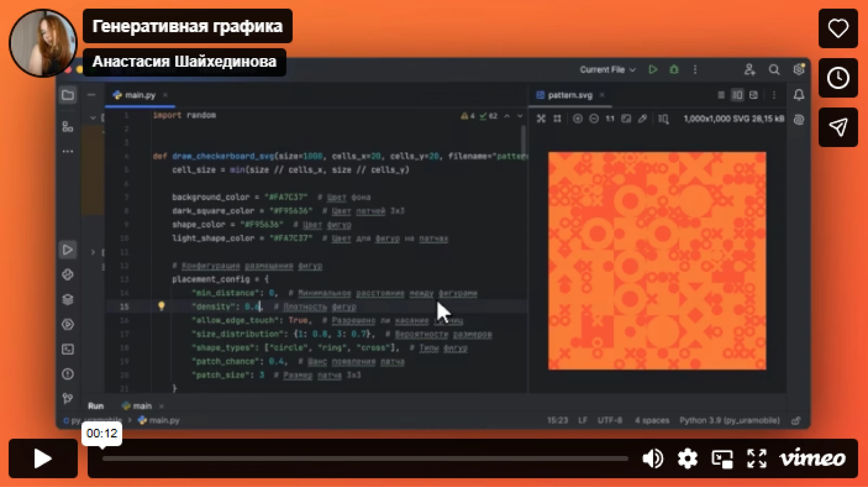Click the share paper plane icon

(838, 127)
